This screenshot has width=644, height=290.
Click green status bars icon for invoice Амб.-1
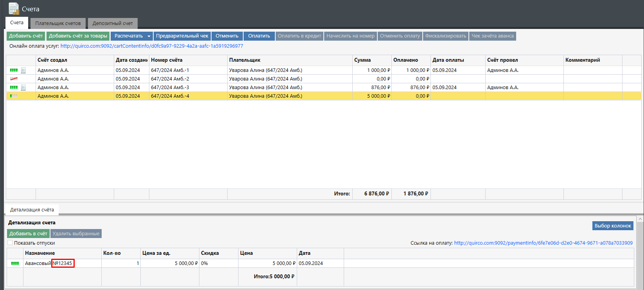14,70
